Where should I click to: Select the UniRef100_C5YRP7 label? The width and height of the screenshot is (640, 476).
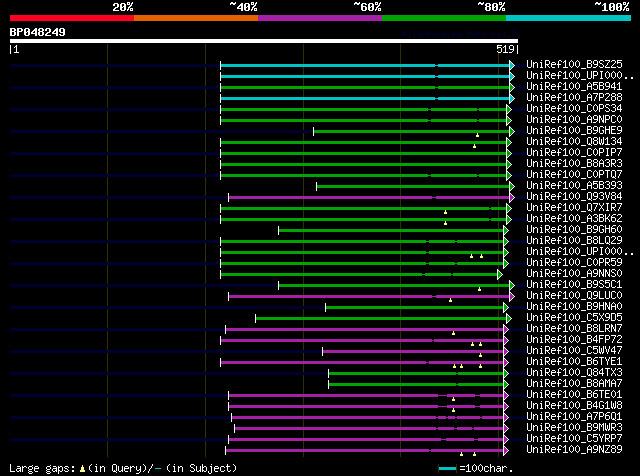click(574, 439)
